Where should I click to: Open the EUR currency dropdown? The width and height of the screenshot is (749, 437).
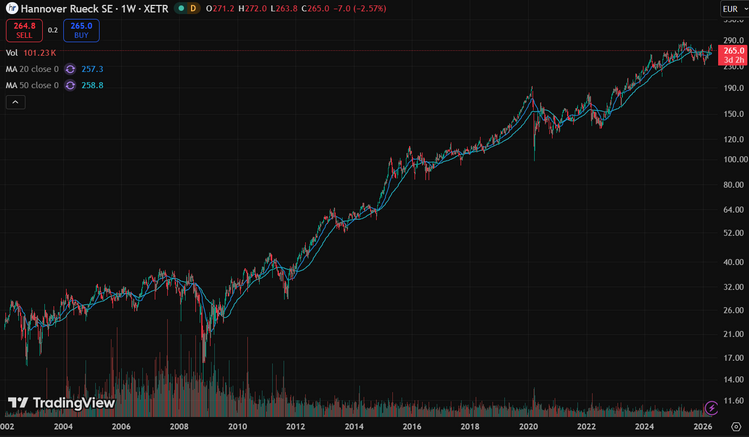click(x=734, y=9)
